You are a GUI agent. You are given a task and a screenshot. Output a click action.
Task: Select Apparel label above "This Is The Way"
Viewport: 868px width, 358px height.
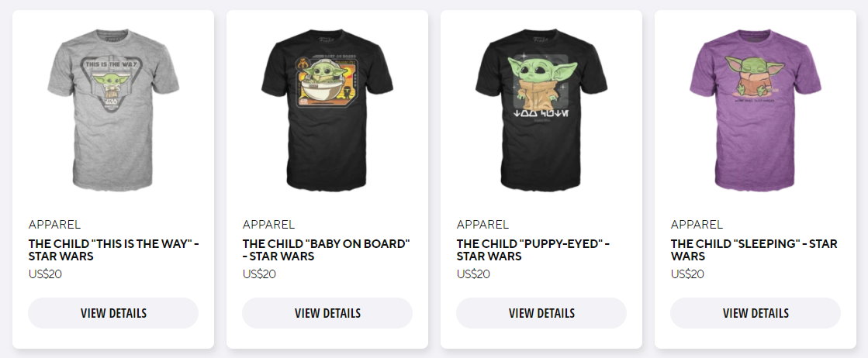point(55,225)
